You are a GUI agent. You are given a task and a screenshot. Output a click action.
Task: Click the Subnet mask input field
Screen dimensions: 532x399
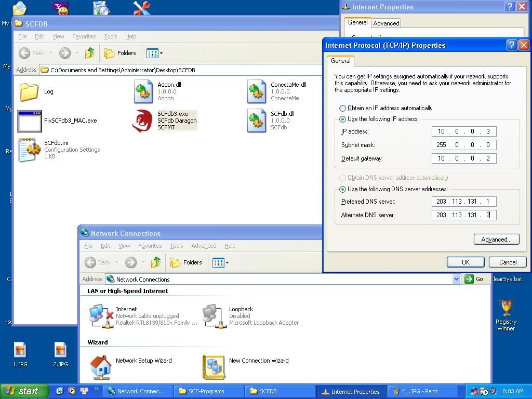(x=464, y=145)
